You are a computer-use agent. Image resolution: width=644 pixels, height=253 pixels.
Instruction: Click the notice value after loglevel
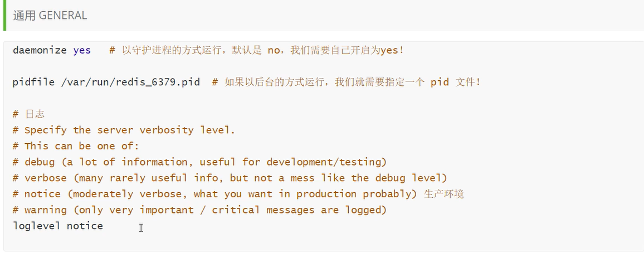(x=85, y=226)
